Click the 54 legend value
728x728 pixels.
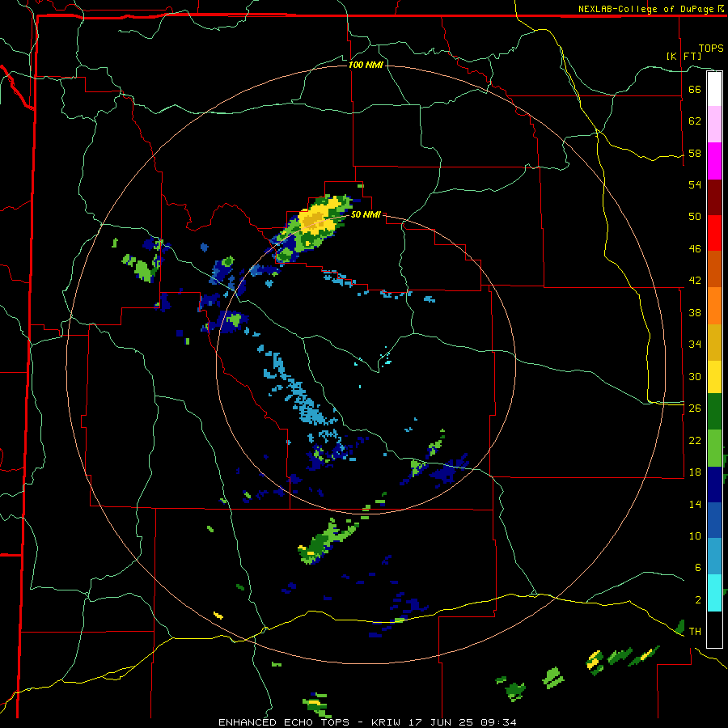[695, 184]
